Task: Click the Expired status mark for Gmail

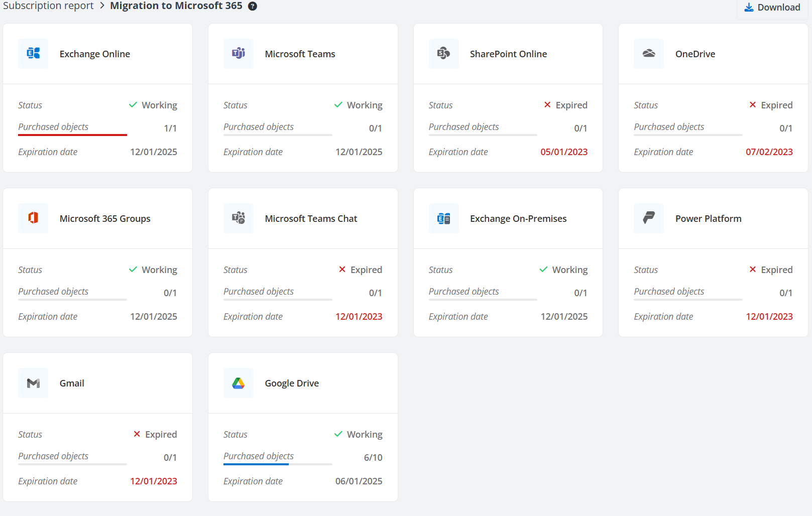Action: pyautogui.click(x=137, y=434)
